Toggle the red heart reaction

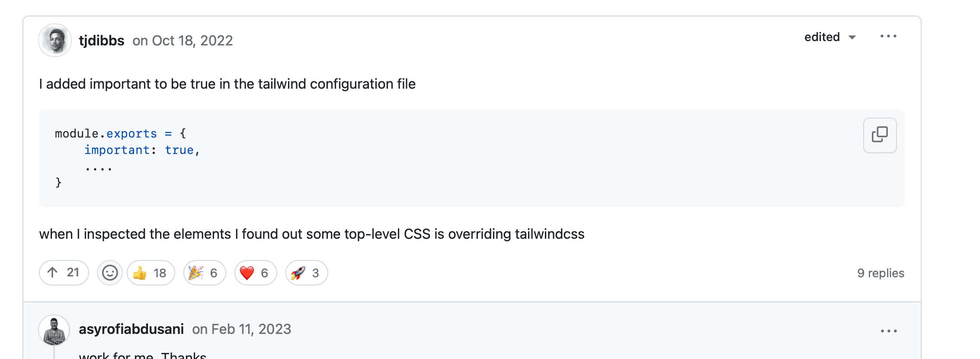coord(256,273)
